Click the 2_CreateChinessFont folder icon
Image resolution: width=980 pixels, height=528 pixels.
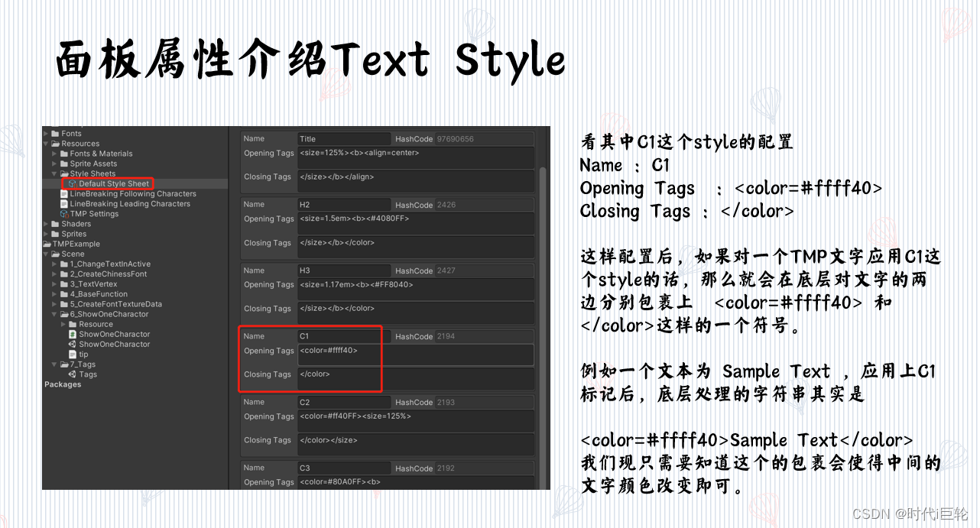[65, 274]
